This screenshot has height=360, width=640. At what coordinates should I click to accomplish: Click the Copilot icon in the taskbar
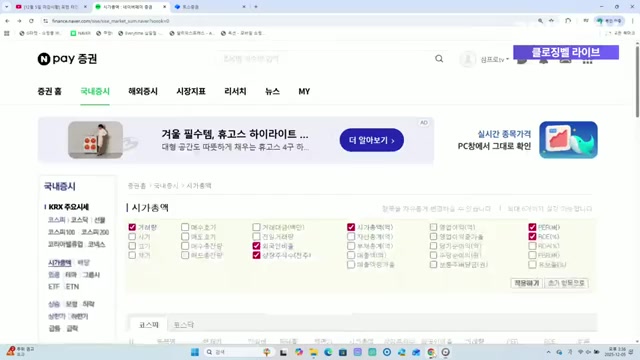pyautogui.click(x=299, y=352)
